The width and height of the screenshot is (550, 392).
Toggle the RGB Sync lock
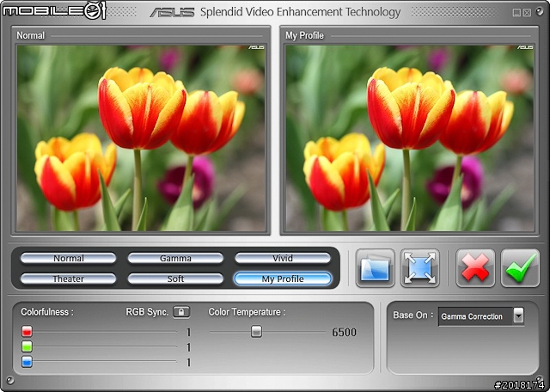coord(181,312)
